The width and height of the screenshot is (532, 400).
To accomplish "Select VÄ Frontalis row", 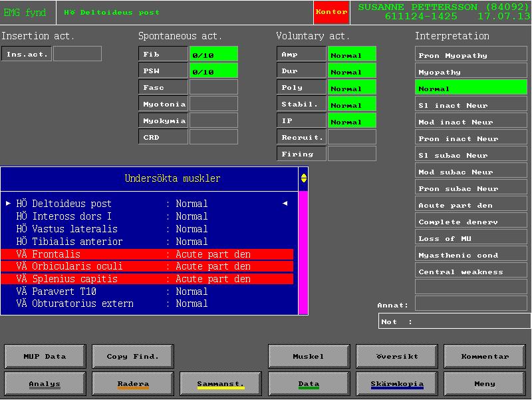I will tap(147, 254).
